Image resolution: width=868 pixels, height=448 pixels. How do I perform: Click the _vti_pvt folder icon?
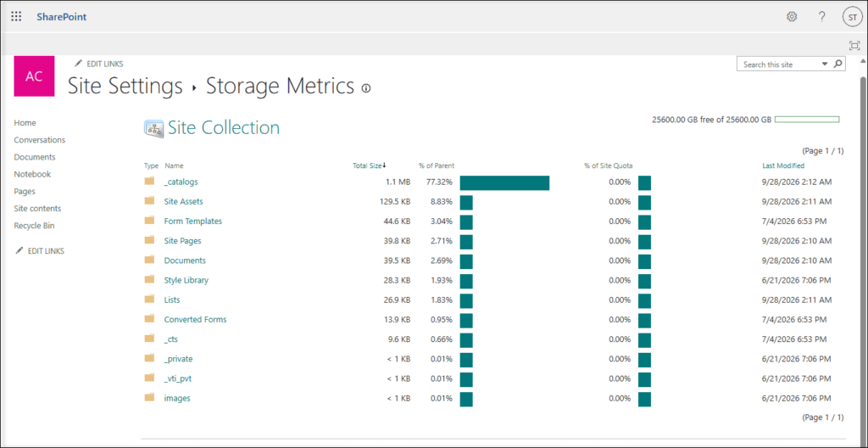(x=149, y=378)
